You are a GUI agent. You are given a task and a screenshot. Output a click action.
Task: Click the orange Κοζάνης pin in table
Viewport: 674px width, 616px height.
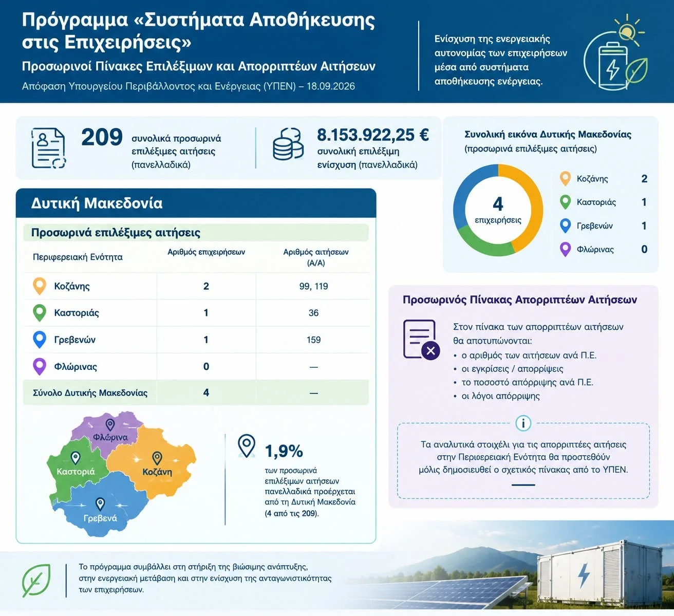click(40, 286)
